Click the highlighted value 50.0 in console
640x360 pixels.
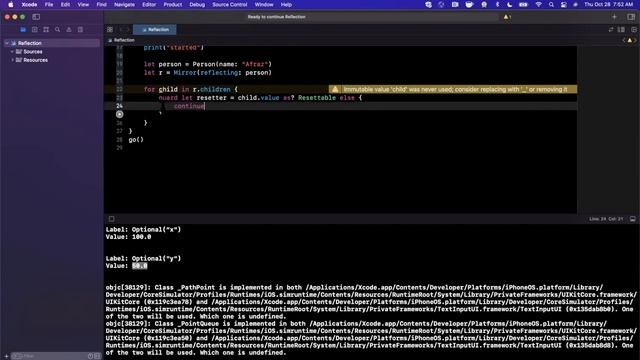click(x=140, y=266)
